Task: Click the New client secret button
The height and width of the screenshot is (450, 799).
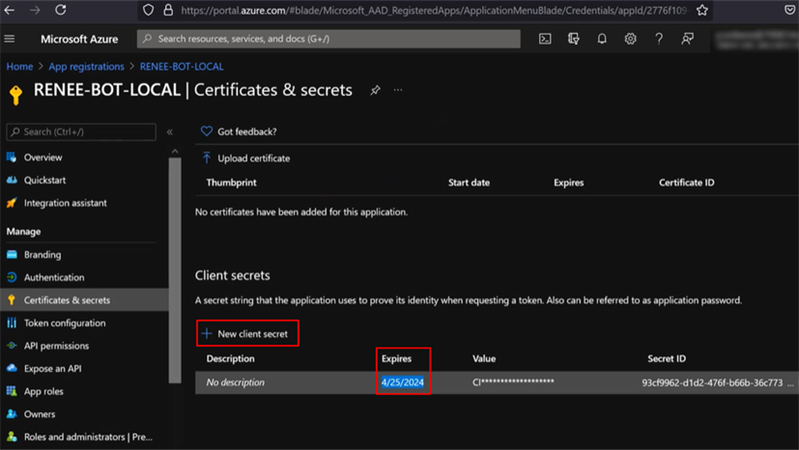Action: point(247,334)
